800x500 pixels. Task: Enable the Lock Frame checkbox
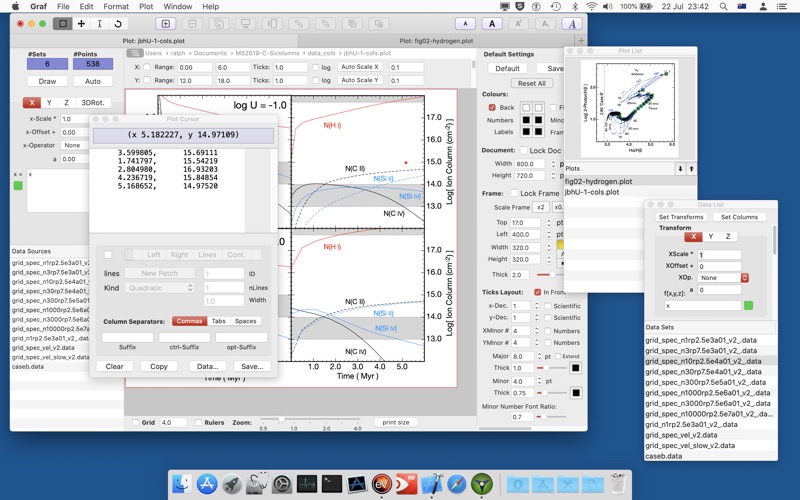pos(513,193)
